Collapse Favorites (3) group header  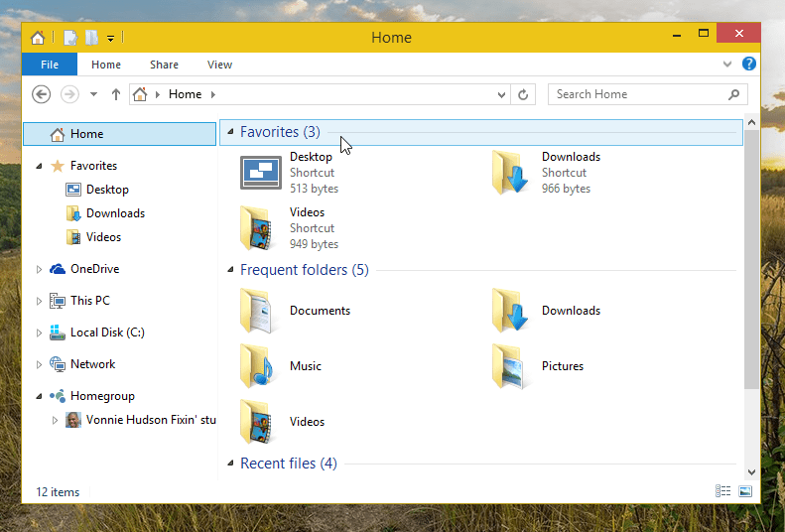coord(230,132)
